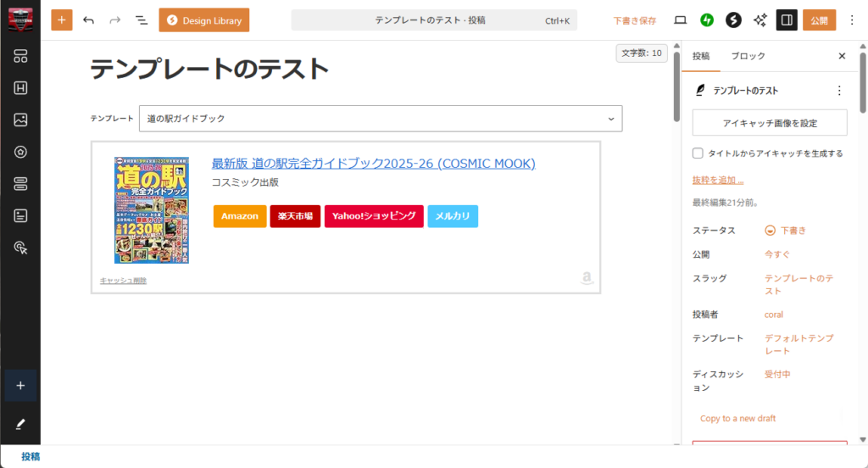
Task: Click the cursor click icon in left sidebar
Action: point(20,248)
